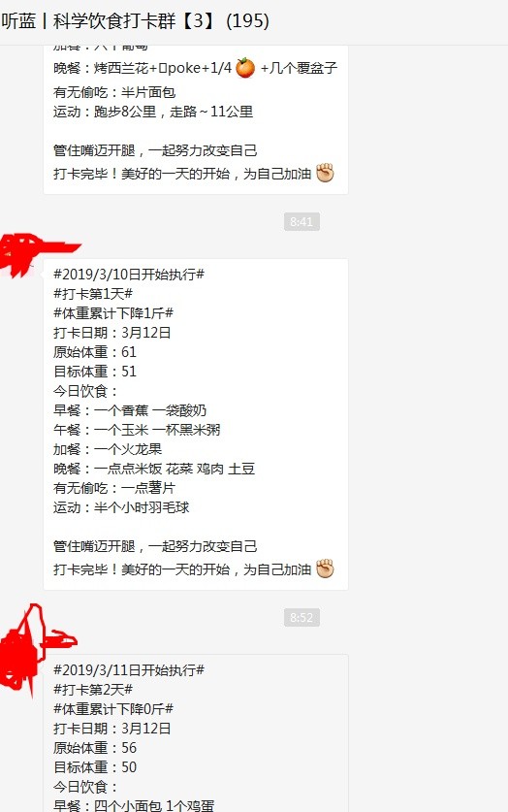Click the 目标体重：50 line
This screenshot has height=812, width=508.
pos(95,767)
